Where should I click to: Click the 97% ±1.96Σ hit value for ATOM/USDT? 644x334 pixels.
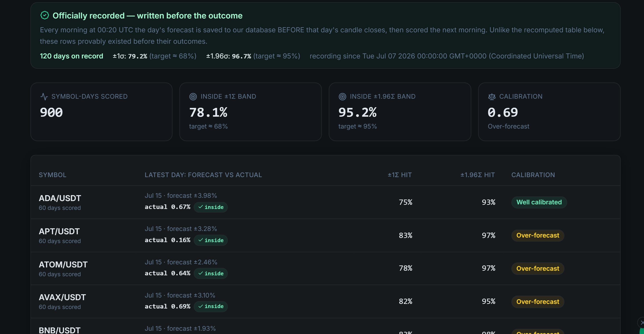click(x=488, y=268)
